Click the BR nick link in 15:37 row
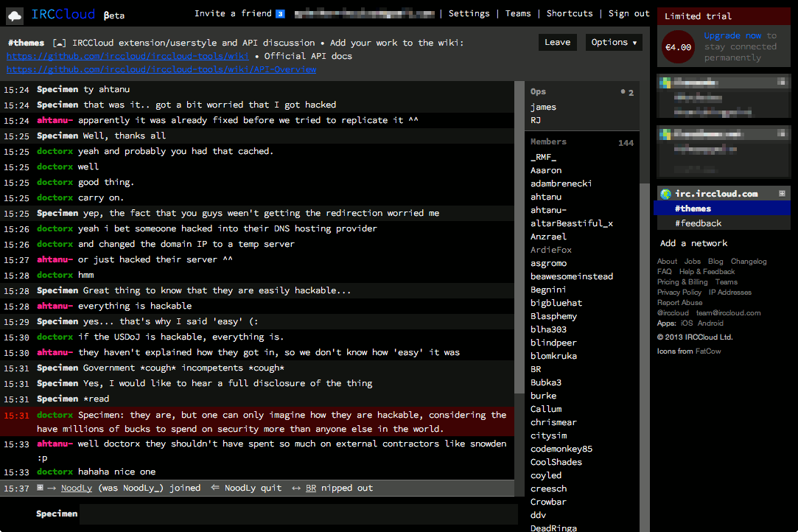This screenshot has width=798, height=532. pyautogui.click(x=311, y=489)
